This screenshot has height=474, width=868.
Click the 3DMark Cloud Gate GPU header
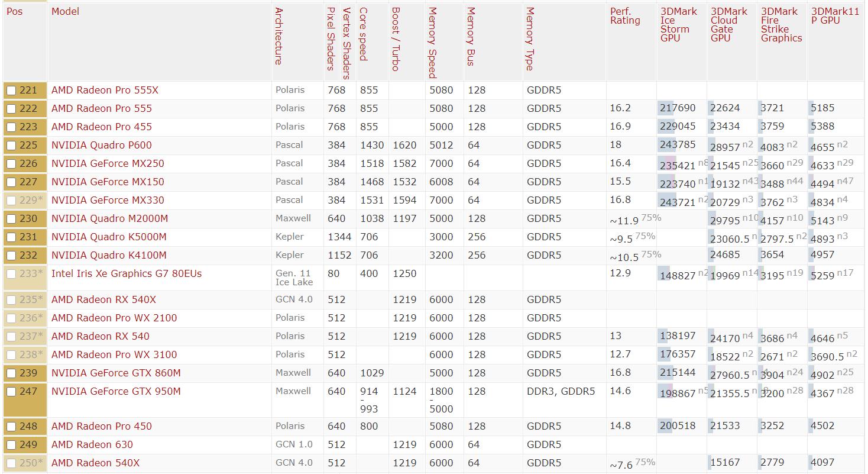pos(729,25)
